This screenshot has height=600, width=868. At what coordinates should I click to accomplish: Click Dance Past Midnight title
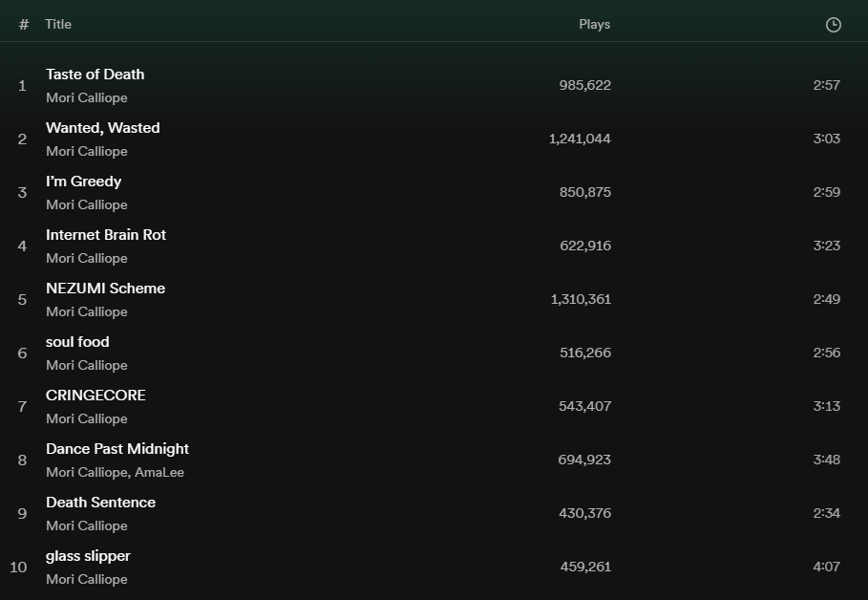(117, 449)
